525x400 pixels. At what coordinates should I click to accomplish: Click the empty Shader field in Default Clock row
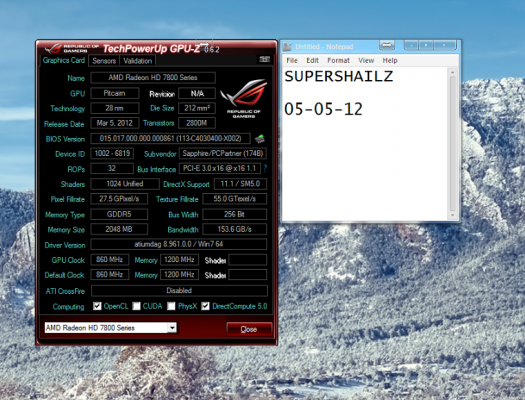point(248,275)
